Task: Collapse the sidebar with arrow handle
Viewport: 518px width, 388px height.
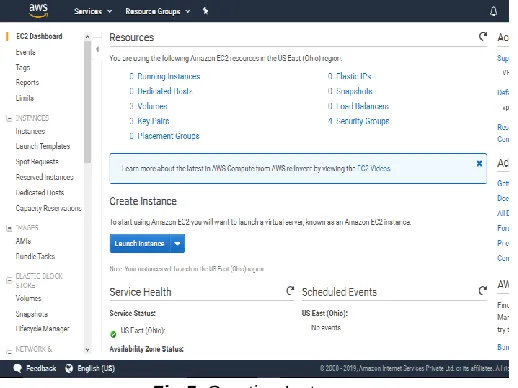Action: 97,49
